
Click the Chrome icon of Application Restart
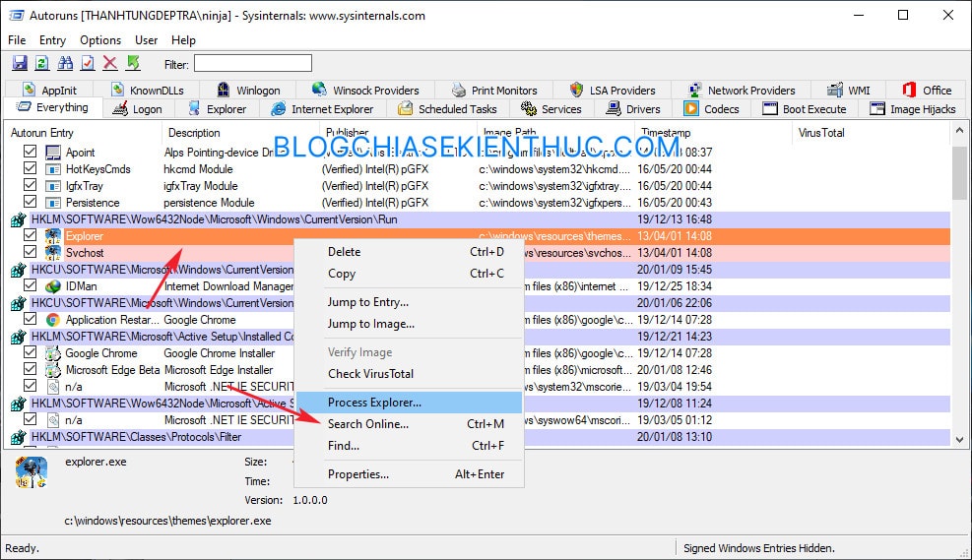click(x=53, y=320)
